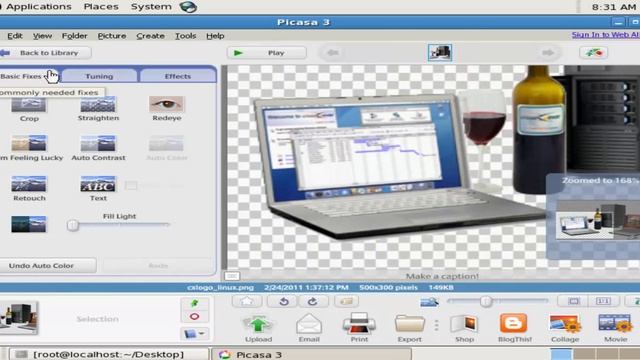Select the filmstrip thumbnail at top
Image resolution: width=640 pixels, height=360 pixels.
pos(440,53)
